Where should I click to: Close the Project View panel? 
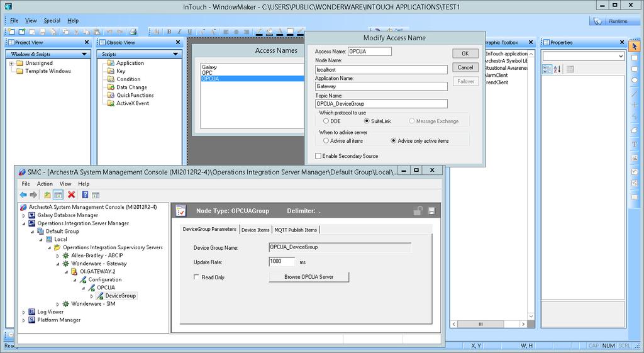[87, 42]
